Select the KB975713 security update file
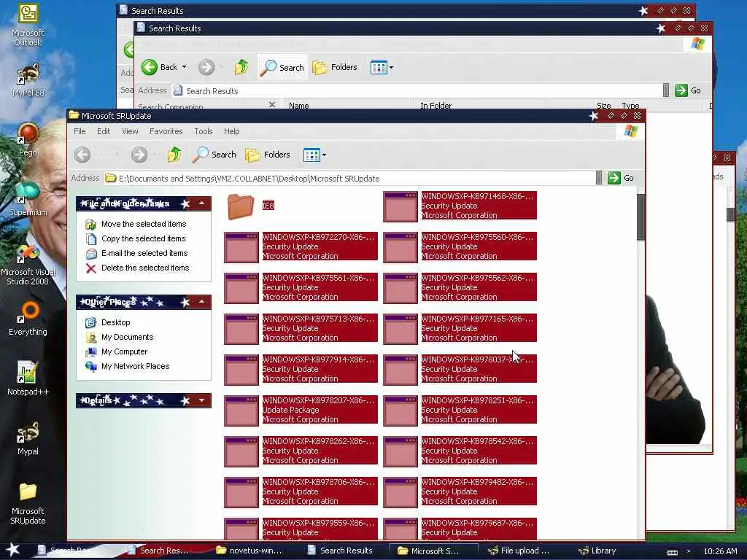This screenshot has height=560, width=747. [x=301, y=329]
